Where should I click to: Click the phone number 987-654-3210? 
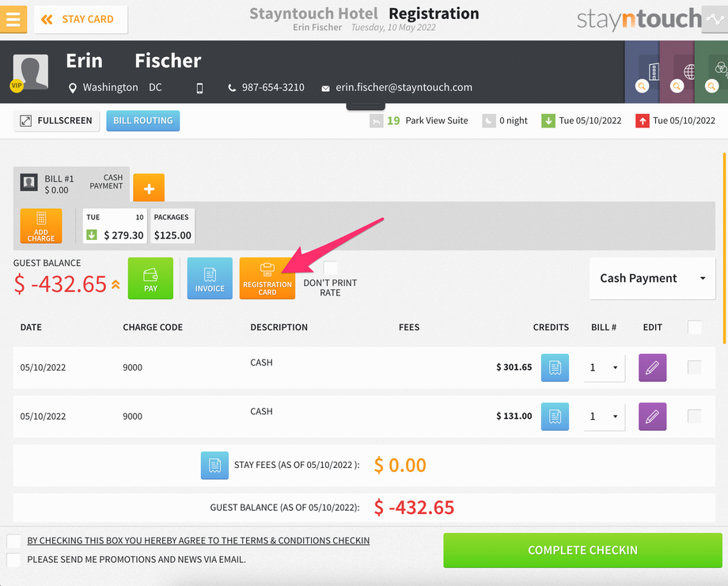(x=273, y=87)
